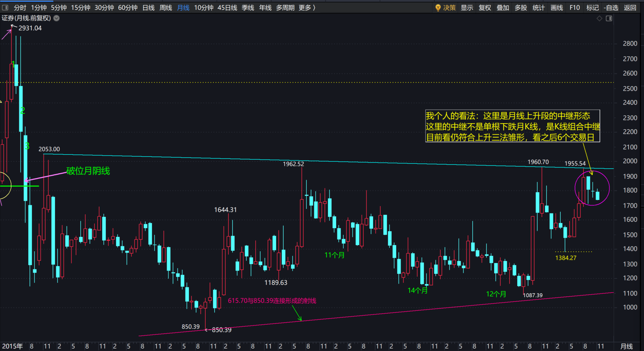Click the 1000 price axis value
This screenshot has height=351, width=644.
pyautogui.click(x=630, y=307)
